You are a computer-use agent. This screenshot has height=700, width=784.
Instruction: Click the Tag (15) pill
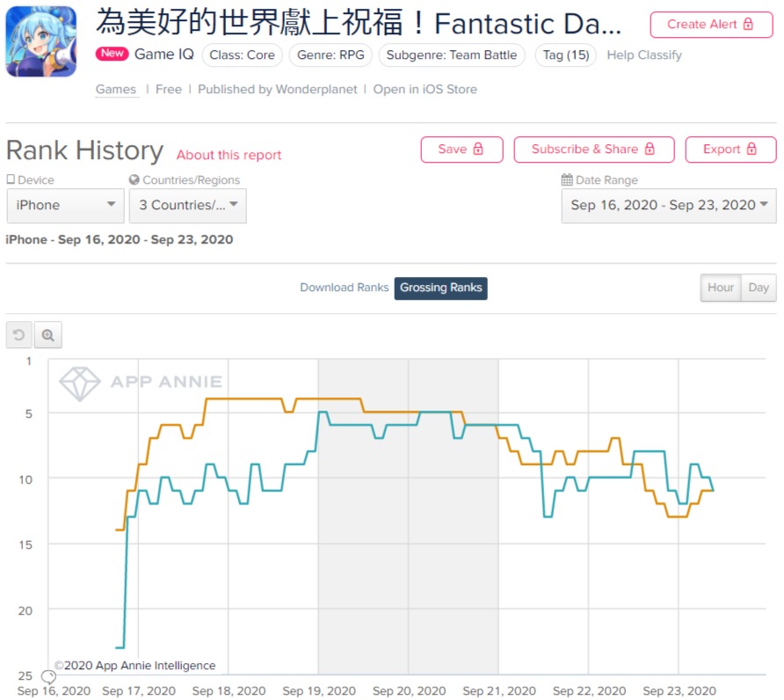click(x=566, y=55)
